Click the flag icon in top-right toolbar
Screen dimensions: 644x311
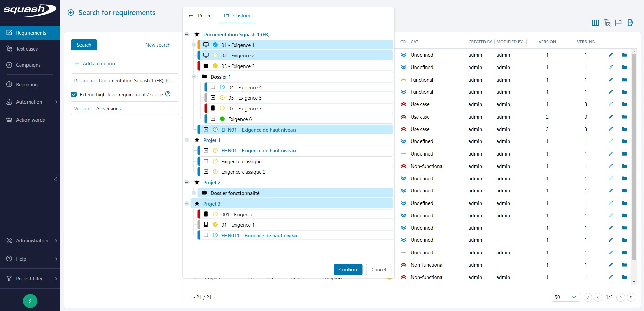click(618, 23)
